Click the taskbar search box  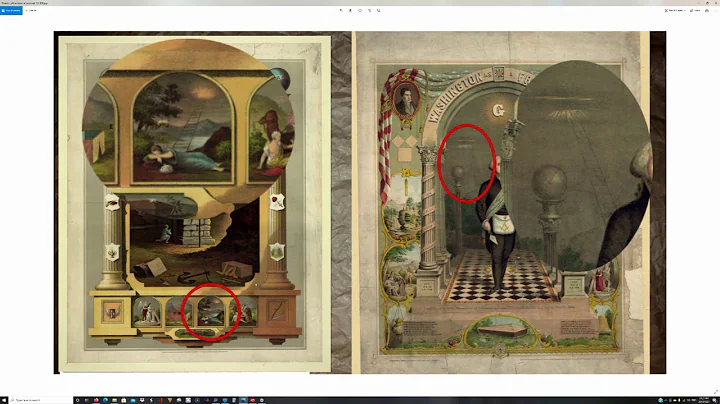41,400
